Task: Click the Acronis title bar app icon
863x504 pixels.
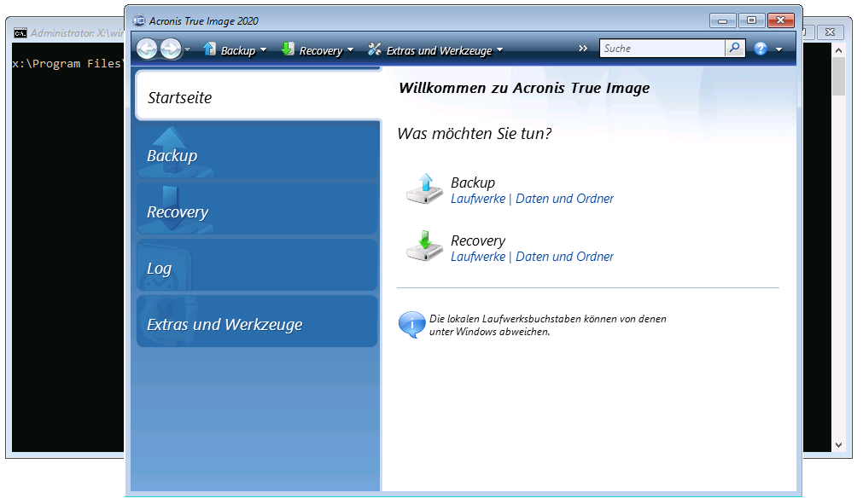Action: point(139,20)
